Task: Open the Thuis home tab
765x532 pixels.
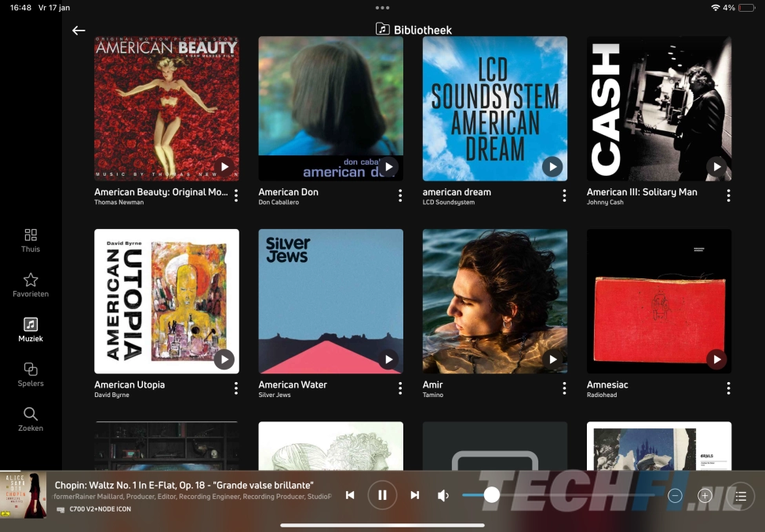Action: pos(31,241)
